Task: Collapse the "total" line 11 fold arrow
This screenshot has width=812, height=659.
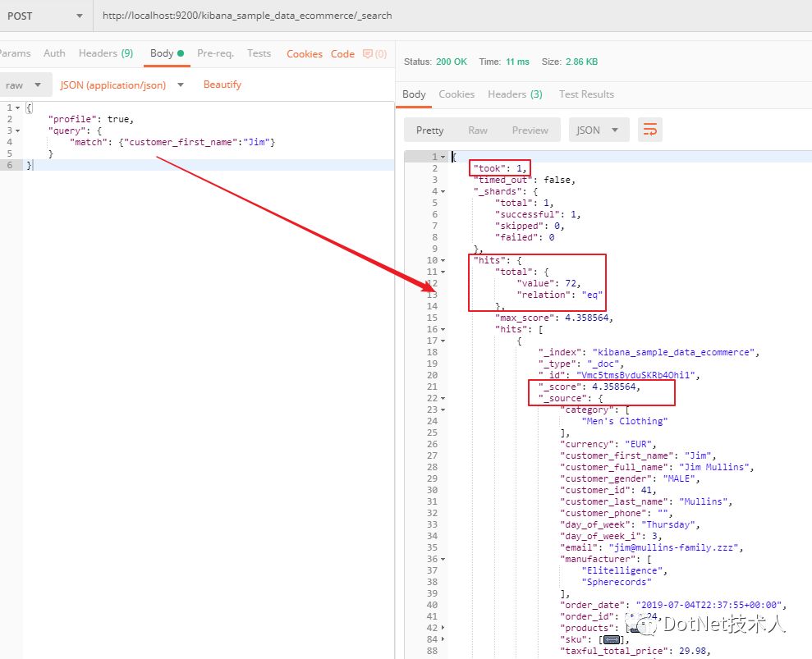Action: tap(443, 272)
